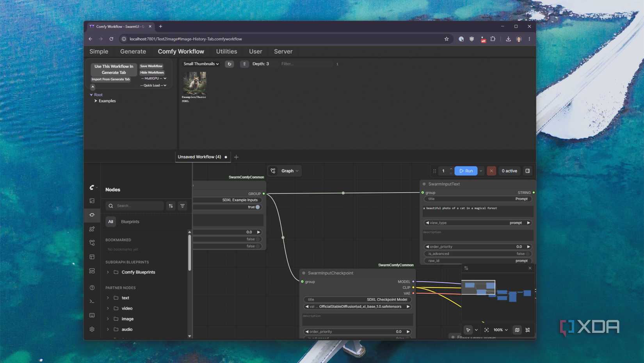Click the Save Workflow button
Screen dimensions: 644x363
tap(151, 66)
